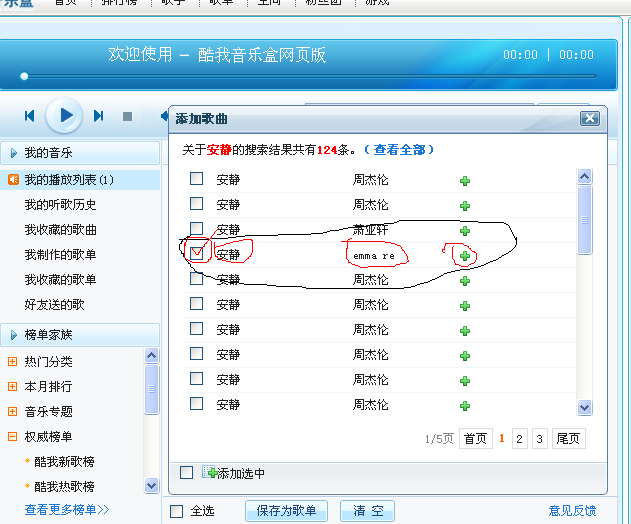
Task: Check the fifth row 安静 checkbox
Action: [196, 278]
